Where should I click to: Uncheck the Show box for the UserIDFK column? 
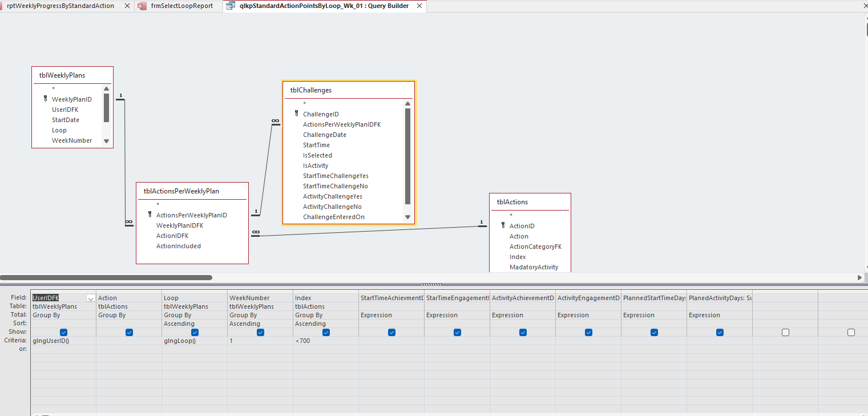tap(63, 332)
